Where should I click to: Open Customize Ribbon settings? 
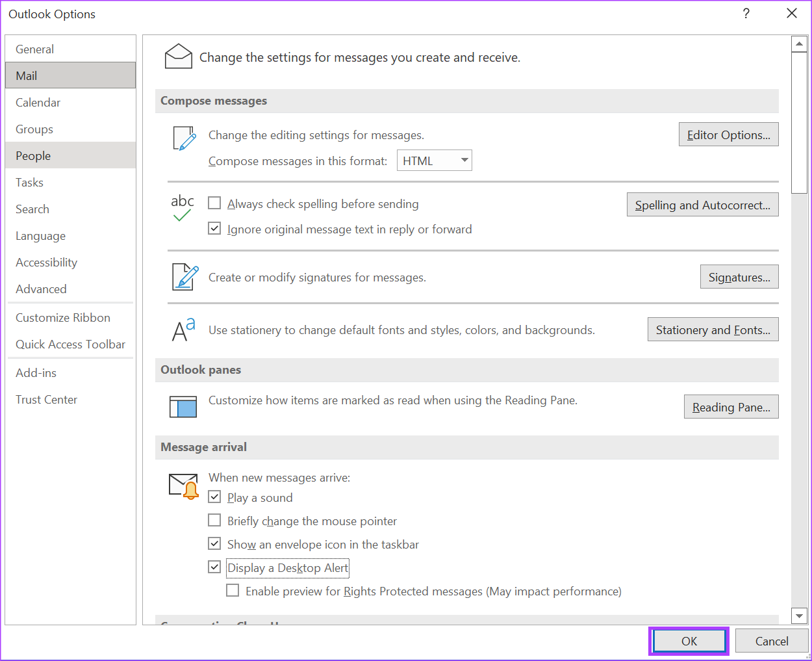pos(70,317)
